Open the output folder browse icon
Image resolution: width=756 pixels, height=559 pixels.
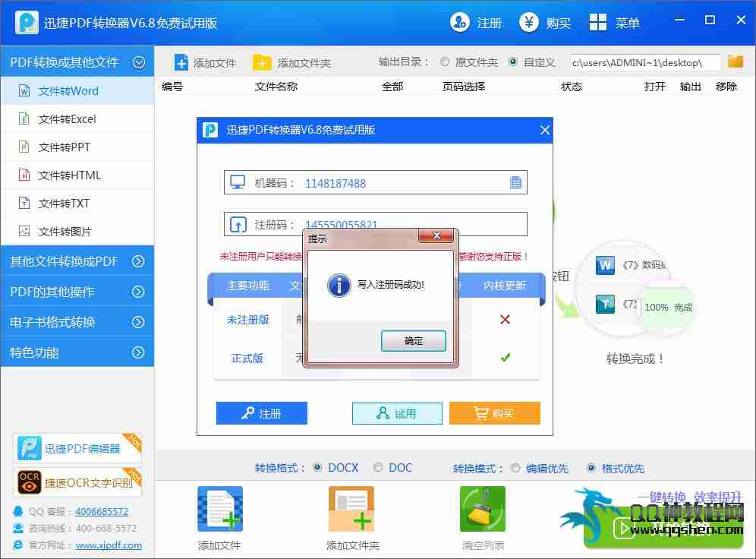[736, 62]
